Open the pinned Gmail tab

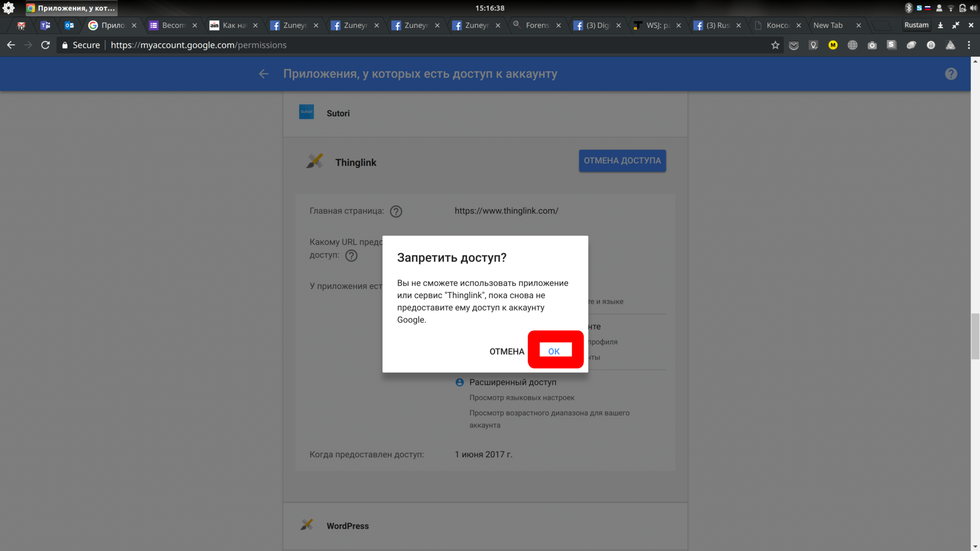[x=21, y=25]
